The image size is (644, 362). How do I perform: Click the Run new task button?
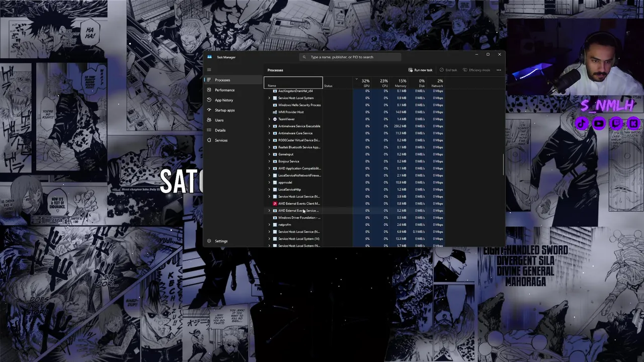420,70
